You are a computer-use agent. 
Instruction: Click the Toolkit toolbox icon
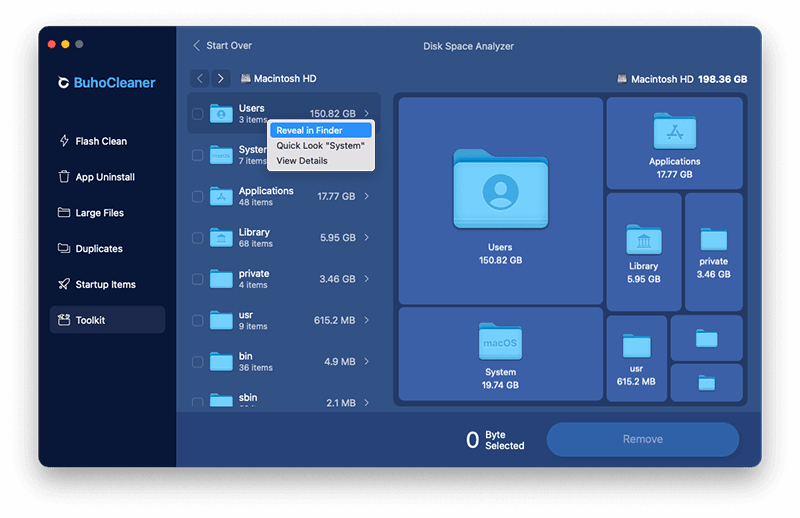tap(64, 320)
